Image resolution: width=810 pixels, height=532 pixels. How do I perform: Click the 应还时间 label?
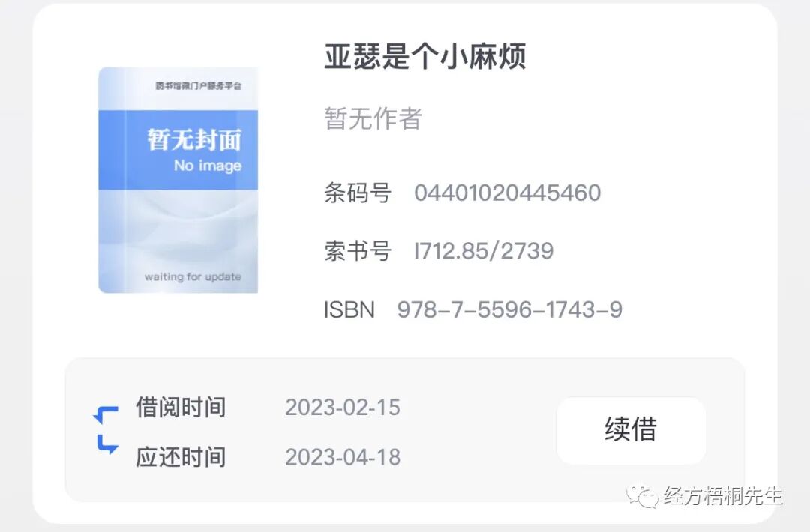point(181,457)
